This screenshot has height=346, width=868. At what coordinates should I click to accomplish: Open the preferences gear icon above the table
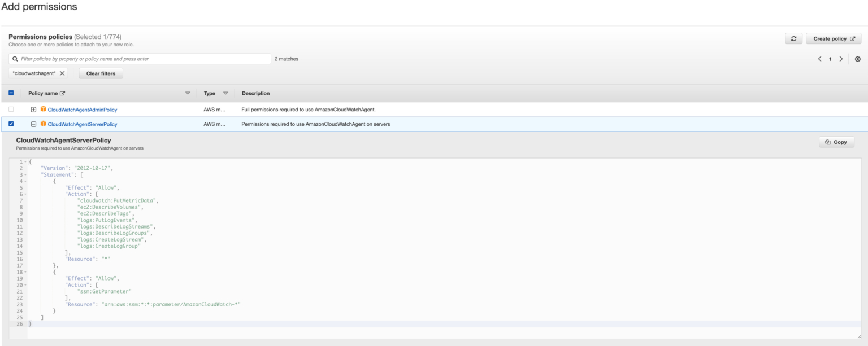[x=857, y=59]
